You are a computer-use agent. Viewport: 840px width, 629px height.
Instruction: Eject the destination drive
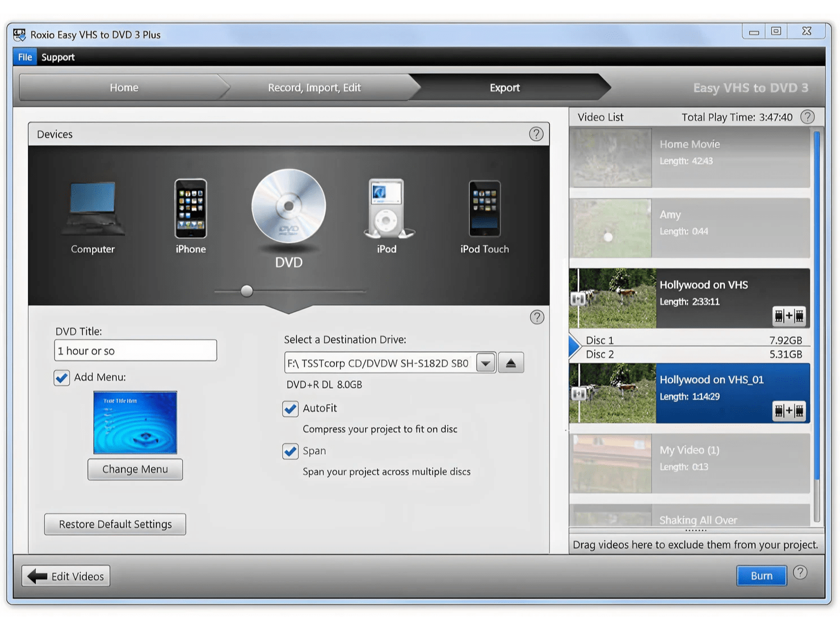pos(510,362)
